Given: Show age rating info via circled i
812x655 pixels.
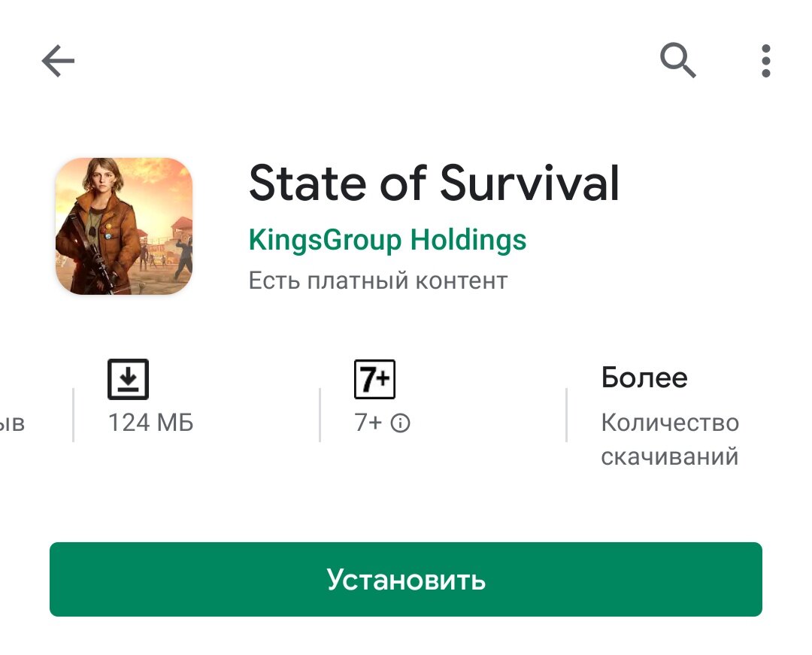Looking at the screenshot, I should pos(400,423).
